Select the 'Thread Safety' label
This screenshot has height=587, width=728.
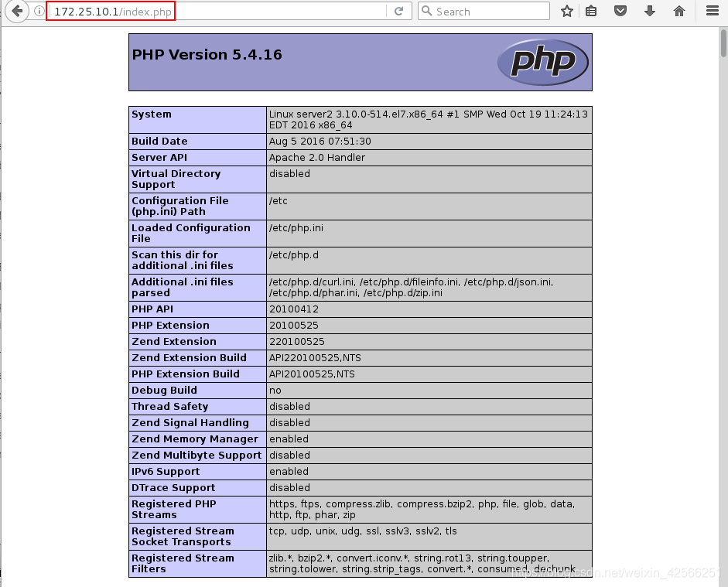click(170, 407)
